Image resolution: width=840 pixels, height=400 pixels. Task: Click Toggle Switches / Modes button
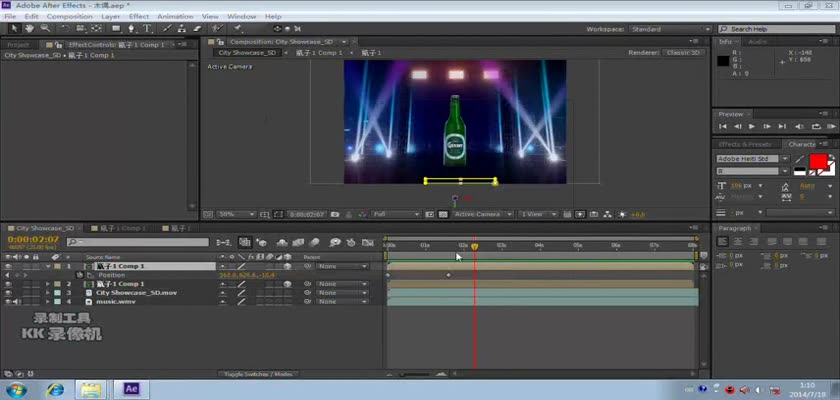pyautogui.click(x=257, y=374)
